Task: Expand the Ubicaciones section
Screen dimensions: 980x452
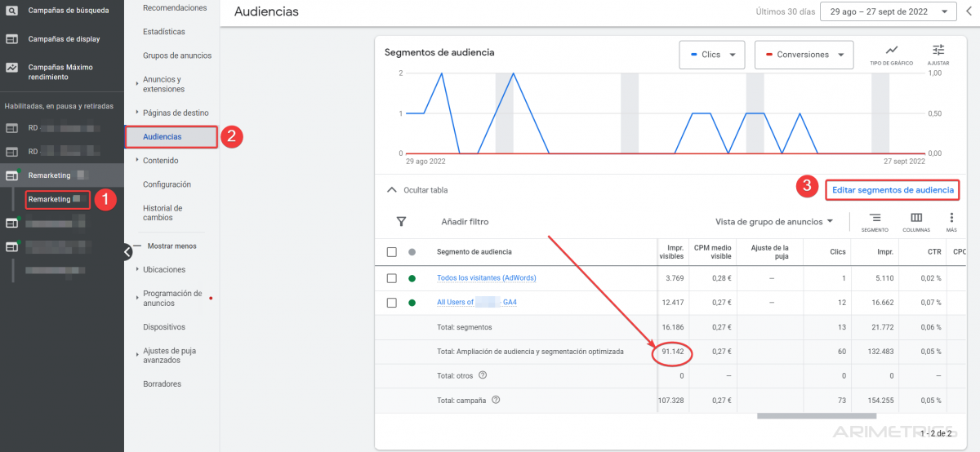Action: pyautogui.click(x=137, y=269)
